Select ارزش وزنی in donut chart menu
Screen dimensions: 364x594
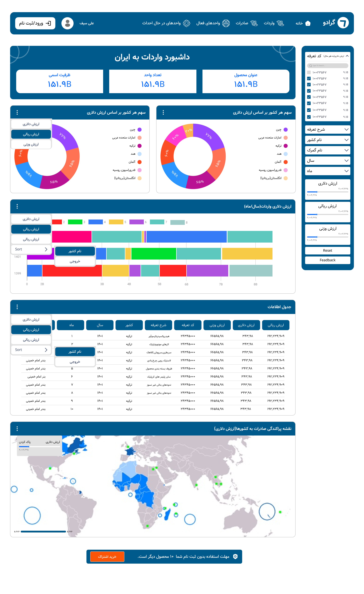coord(31,144)
